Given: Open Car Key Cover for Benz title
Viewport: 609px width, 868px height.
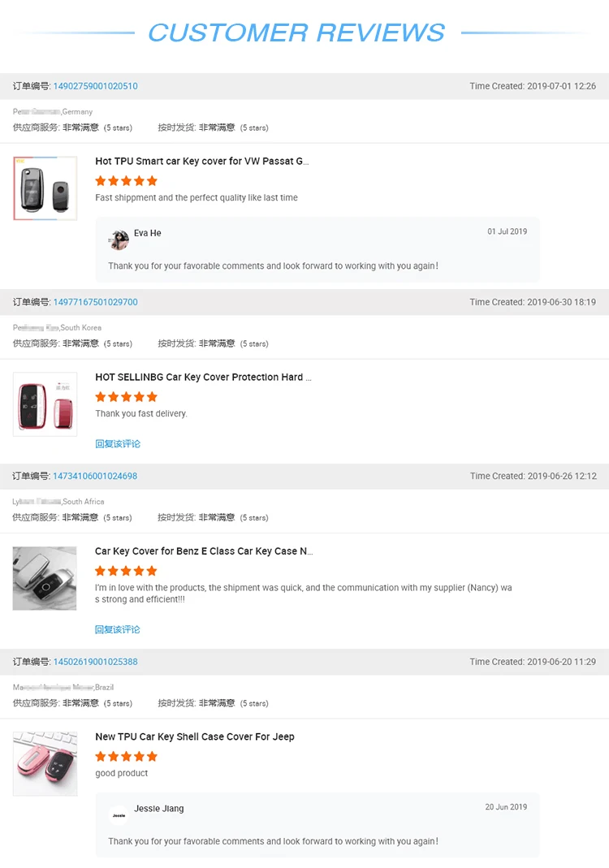Looking at the screenshot, I should [x=204, y=551].
